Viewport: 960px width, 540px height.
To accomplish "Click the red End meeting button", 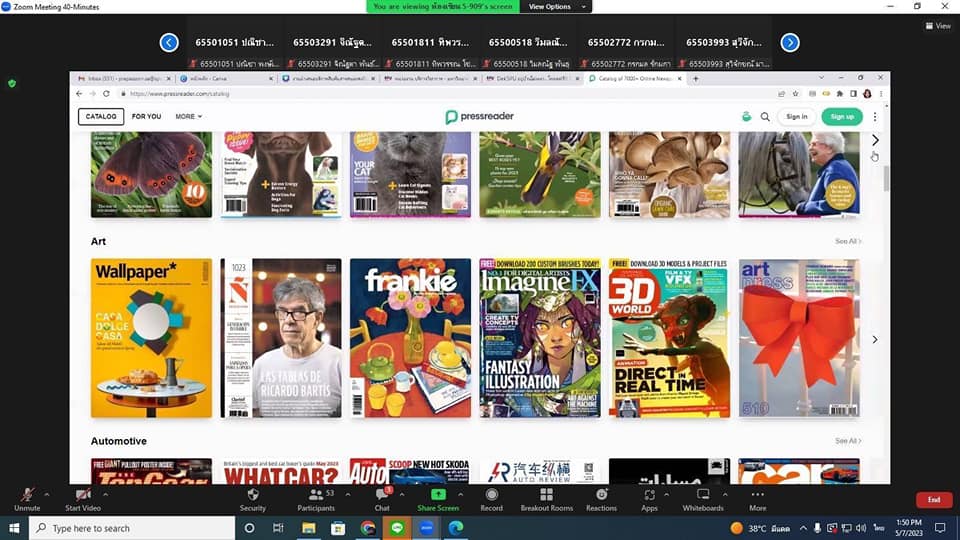I will (x=933, y=500).
